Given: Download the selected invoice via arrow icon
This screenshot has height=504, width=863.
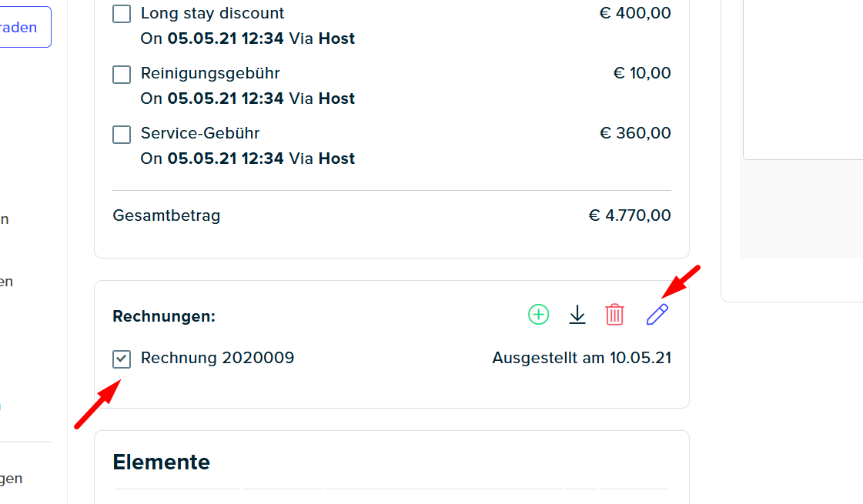Looking at the screenshot, I should point(577,315).
